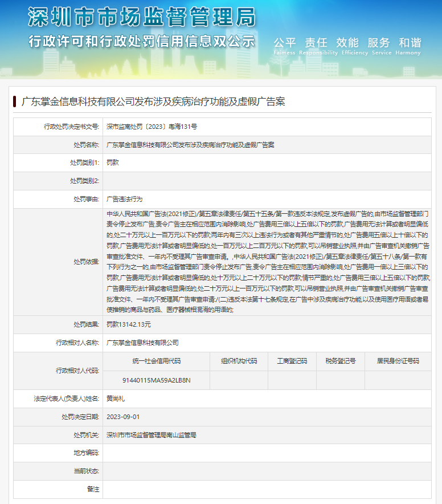
Task: Click the label 行政相对人代码
Action: click(77, 371)
